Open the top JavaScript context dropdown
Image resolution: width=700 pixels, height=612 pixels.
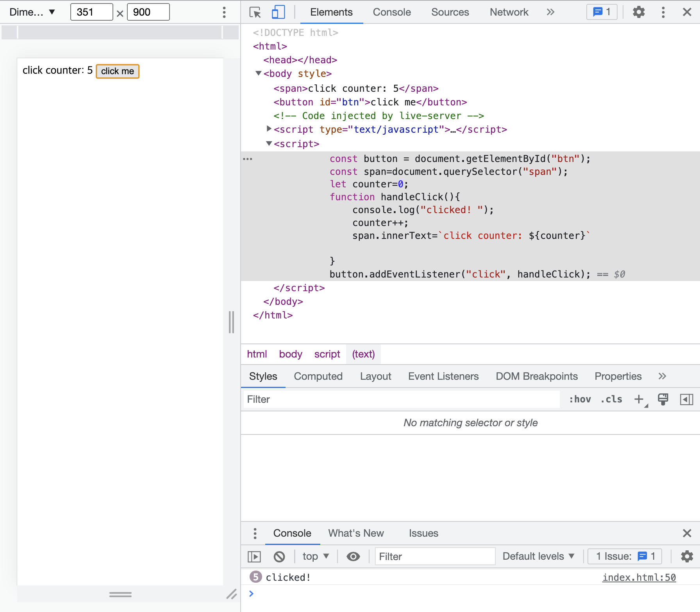tap(316, 556)
